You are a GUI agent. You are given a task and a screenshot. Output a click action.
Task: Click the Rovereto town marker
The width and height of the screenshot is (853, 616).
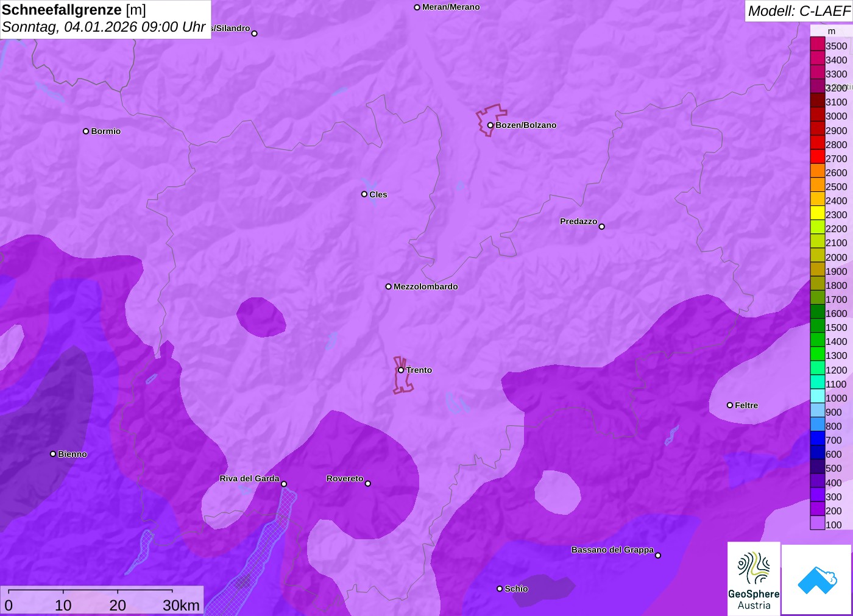pos(367,484)
